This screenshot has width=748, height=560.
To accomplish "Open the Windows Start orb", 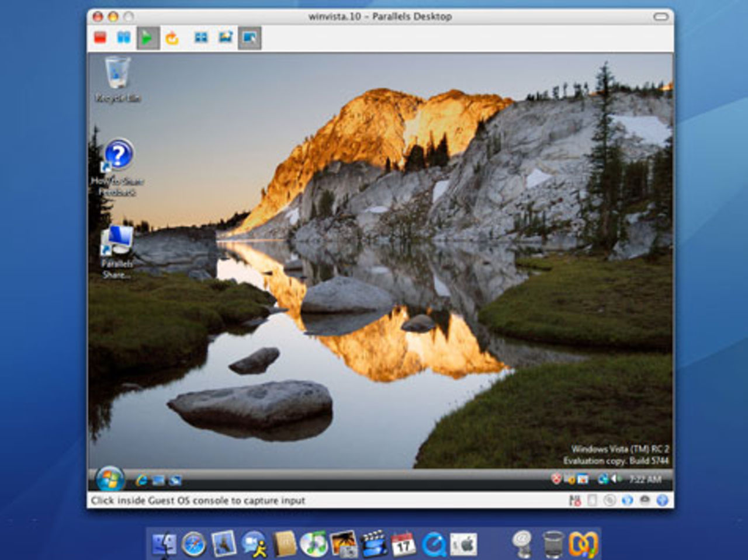I will pyautogui.click(x=109, y=478).
